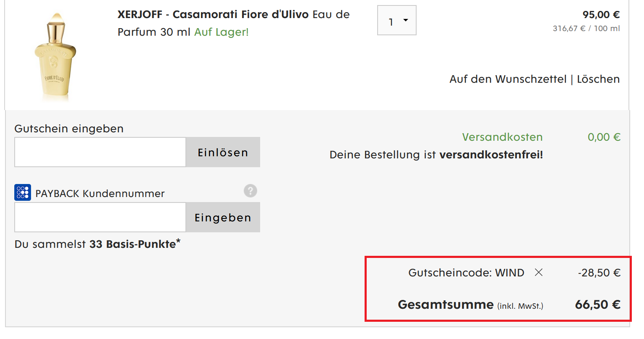The image size is (644, 339).
Task: Click the PAYBACK logo icon
Action: click(x=23, y=192)
